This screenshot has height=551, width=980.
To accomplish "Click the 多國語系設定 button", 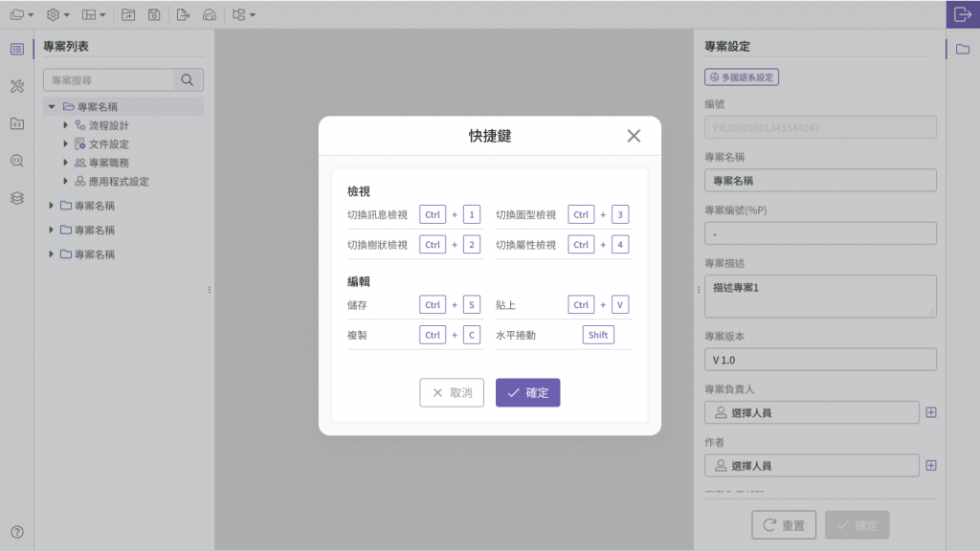I will 742,77.
